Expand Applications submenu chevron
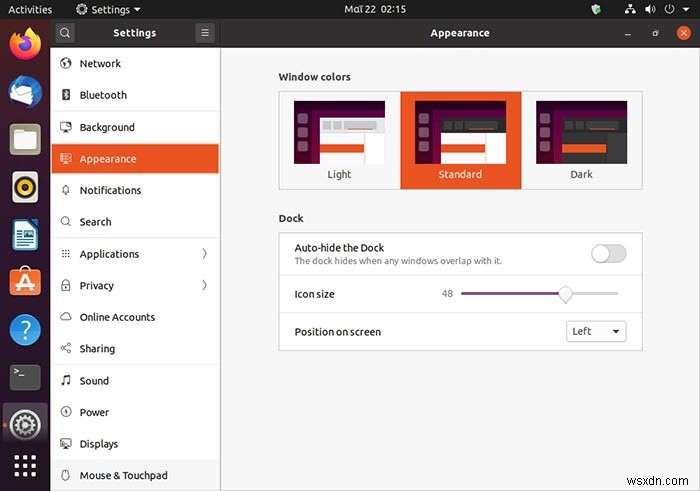 (x=204, y=254)
